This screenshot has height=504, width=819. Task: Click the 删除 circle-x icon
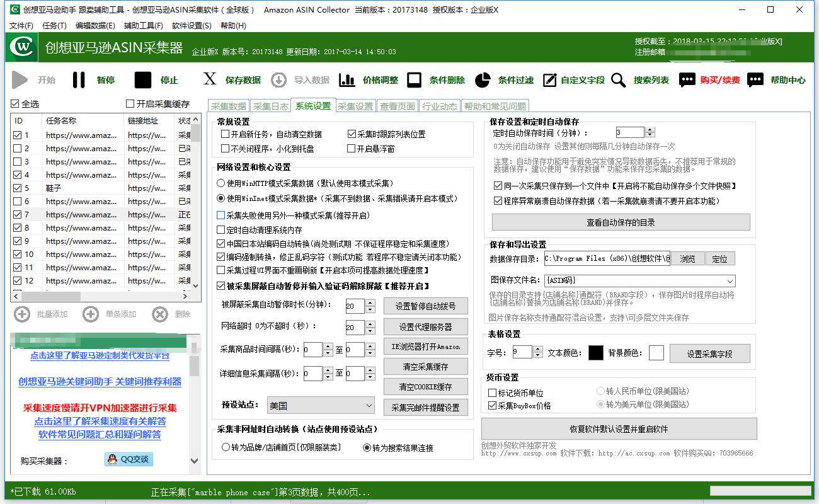point(160,314)
